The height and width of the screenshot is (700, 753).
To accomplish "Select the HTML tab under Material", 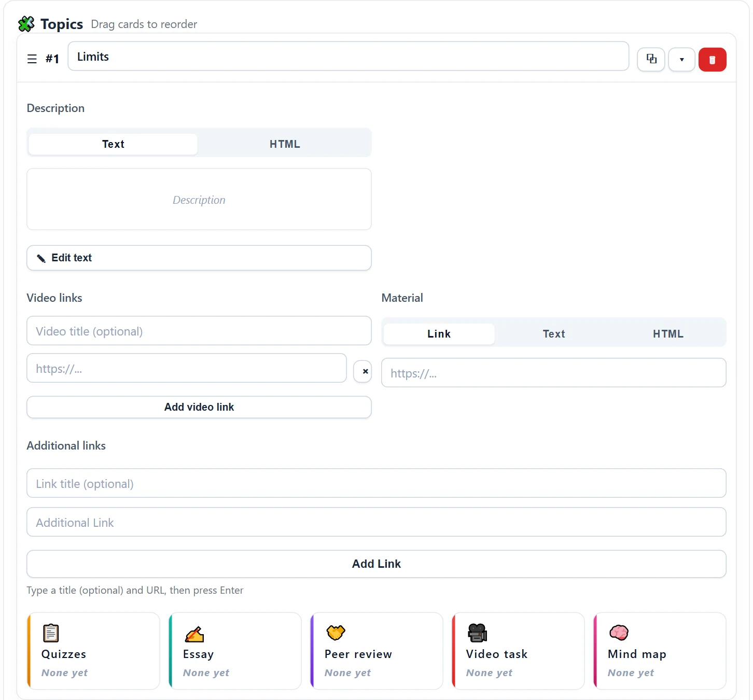I will [x=668, y=334].
